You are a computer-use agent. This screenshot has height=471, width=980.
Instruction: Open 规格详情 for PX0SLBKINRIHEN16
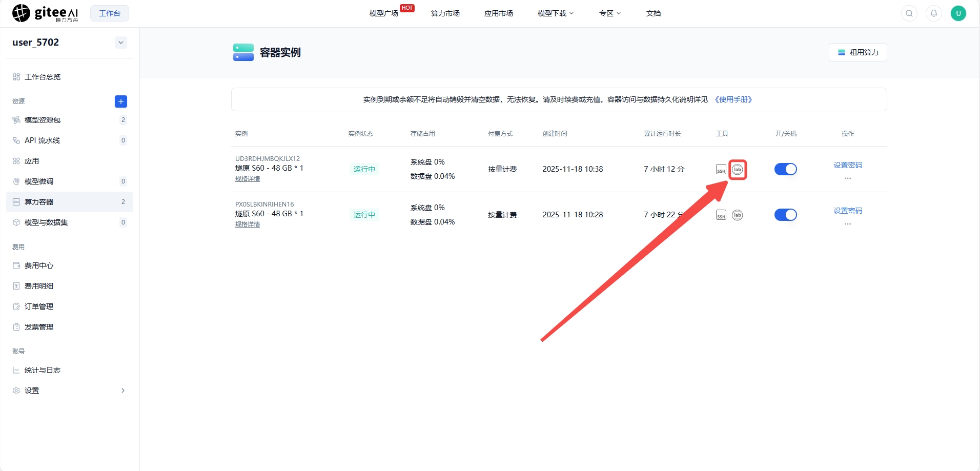[x=248, y=224]
